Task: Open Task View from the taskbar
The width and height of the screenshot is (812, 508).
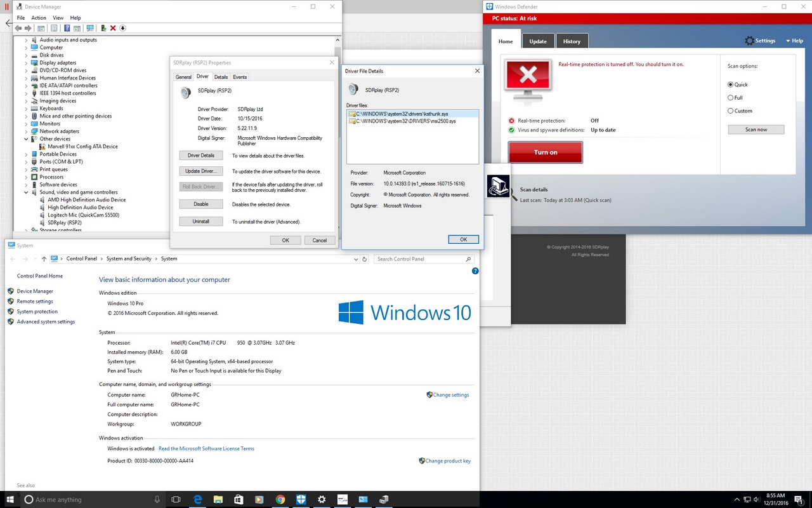Action: pos(176,500)
